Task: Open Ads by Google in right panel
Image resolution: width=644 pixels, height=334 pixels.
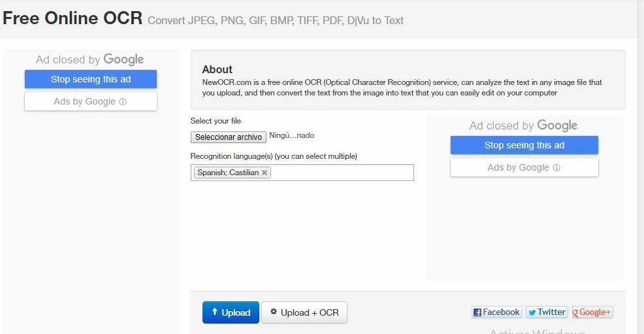Action: [524, 167]
